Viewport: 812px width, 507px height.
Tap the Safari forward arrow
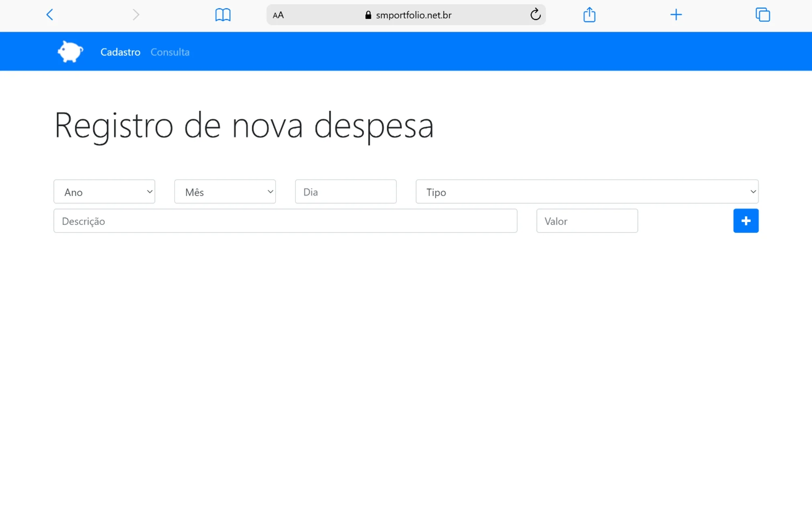136,15
